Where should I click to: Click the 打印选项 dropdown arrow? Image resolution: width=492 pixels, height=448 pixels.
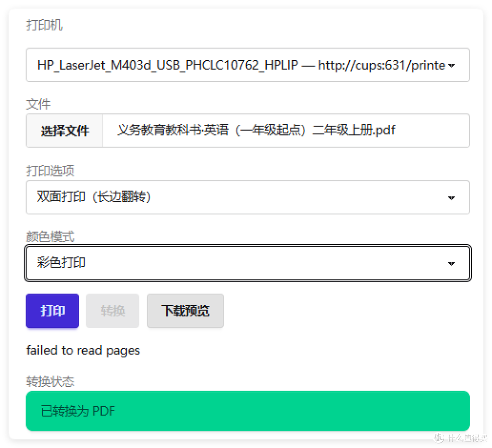451,197
